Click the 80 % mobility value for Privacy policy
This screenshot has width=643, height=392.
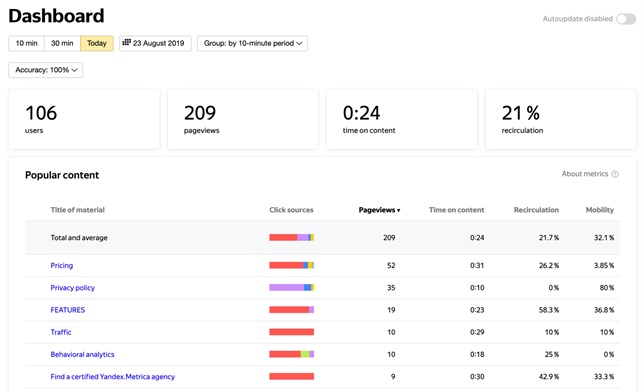pyautogui.click(x=607, y=288)
